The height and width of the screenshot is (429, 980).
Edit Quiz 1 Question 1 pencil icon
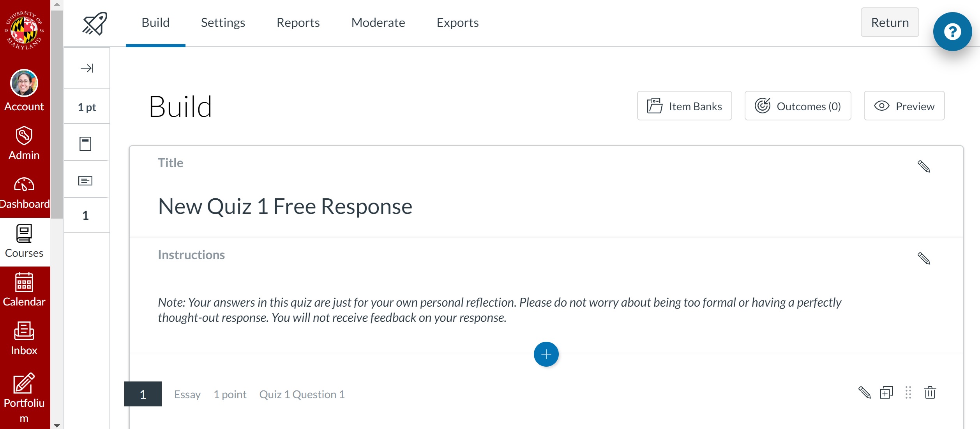click(864, 393)
